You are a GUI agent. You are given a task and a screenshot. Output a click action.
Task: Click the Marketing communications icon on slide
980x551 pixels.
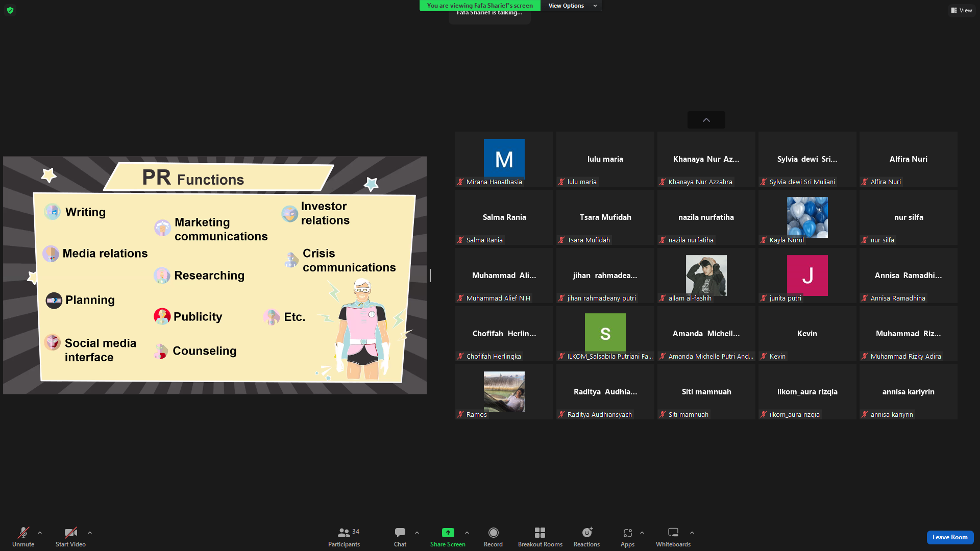click(x=162, y=228)
